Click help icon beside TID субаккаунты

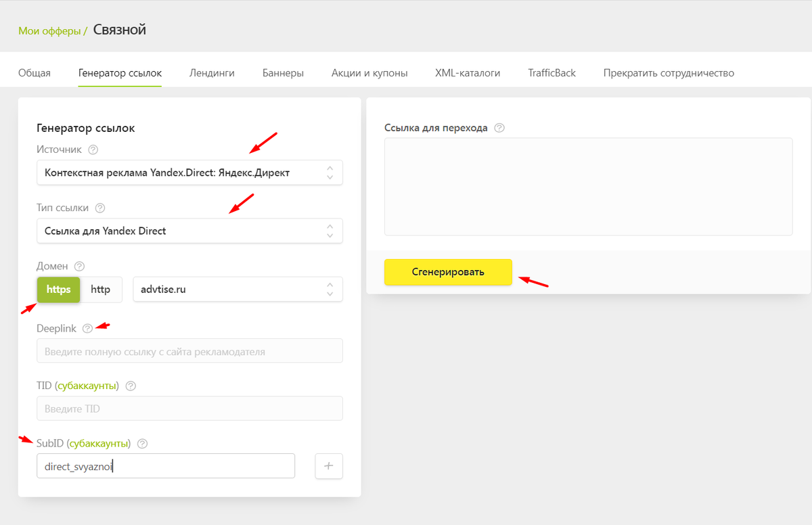coord(131,386)
